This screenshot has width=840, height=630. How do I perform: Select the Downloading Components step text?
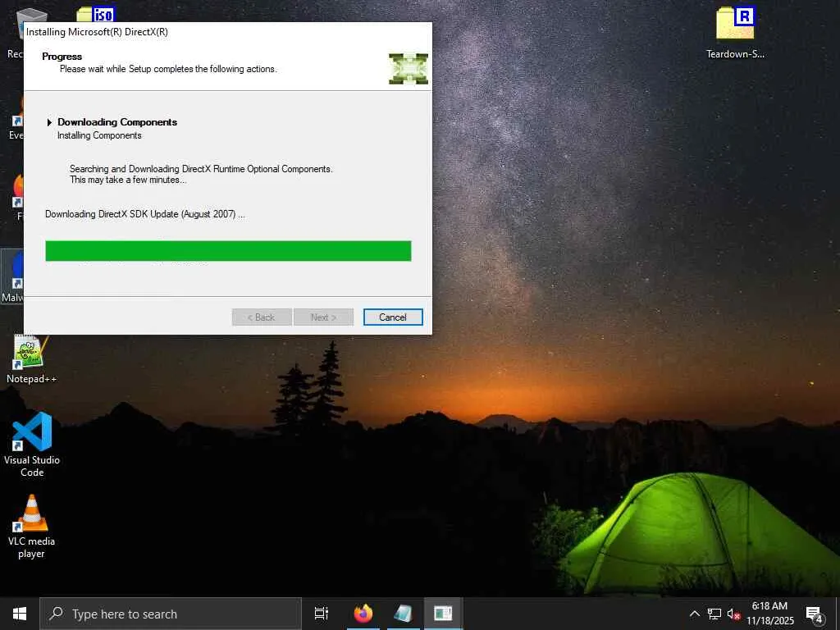point(117,122)
